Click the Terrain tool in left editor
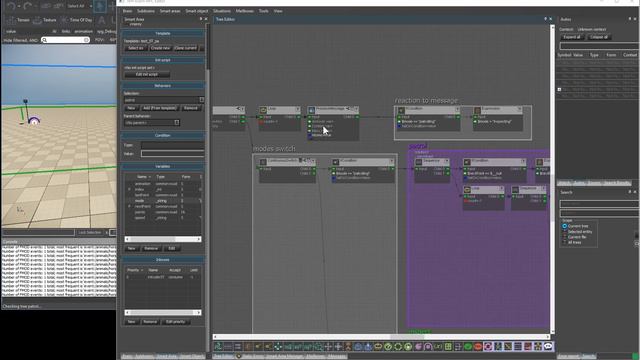Screen dimensions: 640x360 [19, 20]
